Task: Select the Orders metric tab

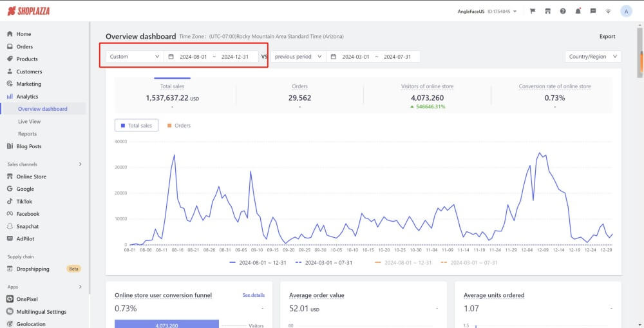Action: point(299,92)
